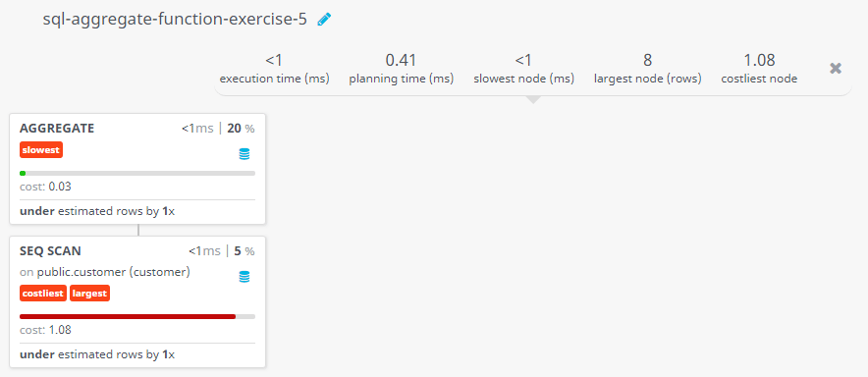Click the costliest tag on SEQ SCAN
The height and width of the screenshot is (377, 868).
[x=43, y=294]
